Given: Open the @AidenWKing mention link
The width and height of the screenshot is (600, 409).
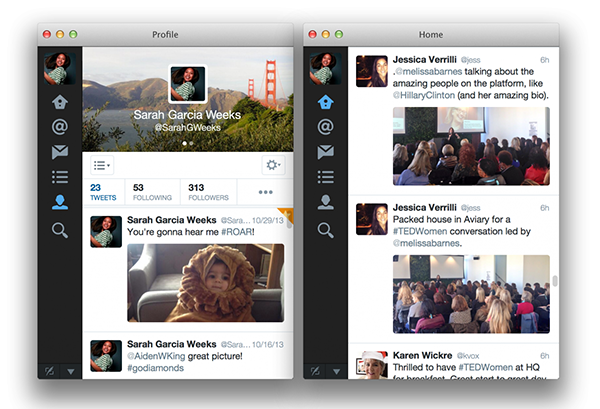Looking at the screenshot, I should (x=156, y=356).
